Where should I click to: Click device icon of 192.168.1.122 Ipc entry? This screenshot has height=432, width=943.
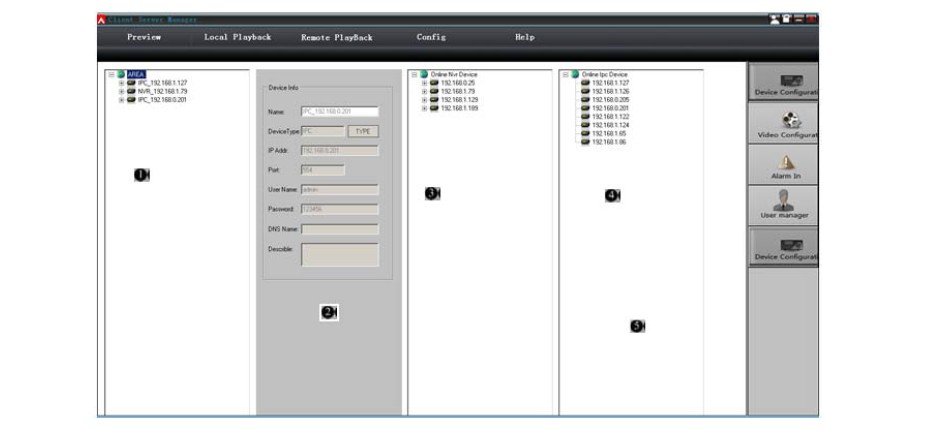[586, 117]
